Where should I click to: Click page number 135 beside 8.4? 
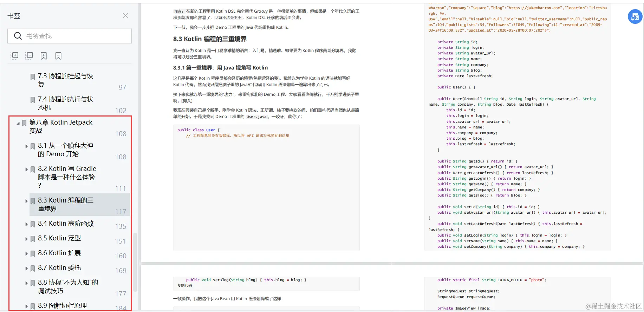[121, 226]
